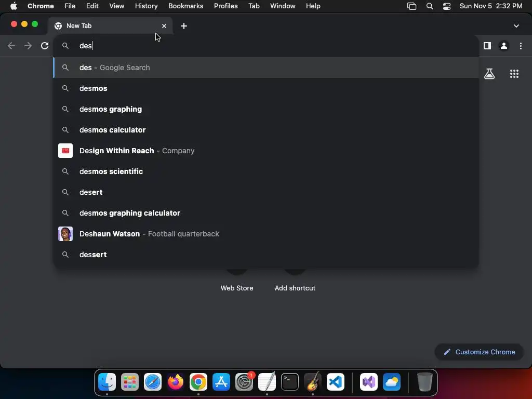
Task: Launch Firefox from the Dock
Action: click(176, 382)
